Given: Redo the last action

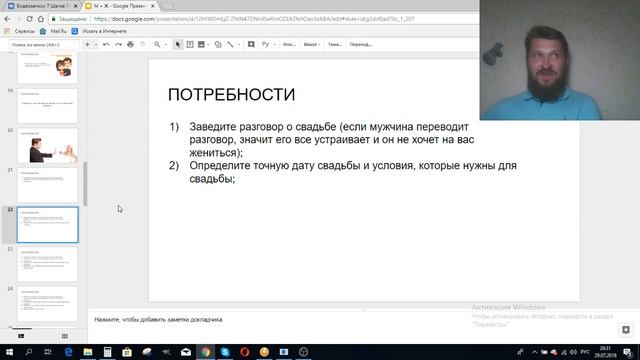Looking at the screenshot, I should point(118,44).
